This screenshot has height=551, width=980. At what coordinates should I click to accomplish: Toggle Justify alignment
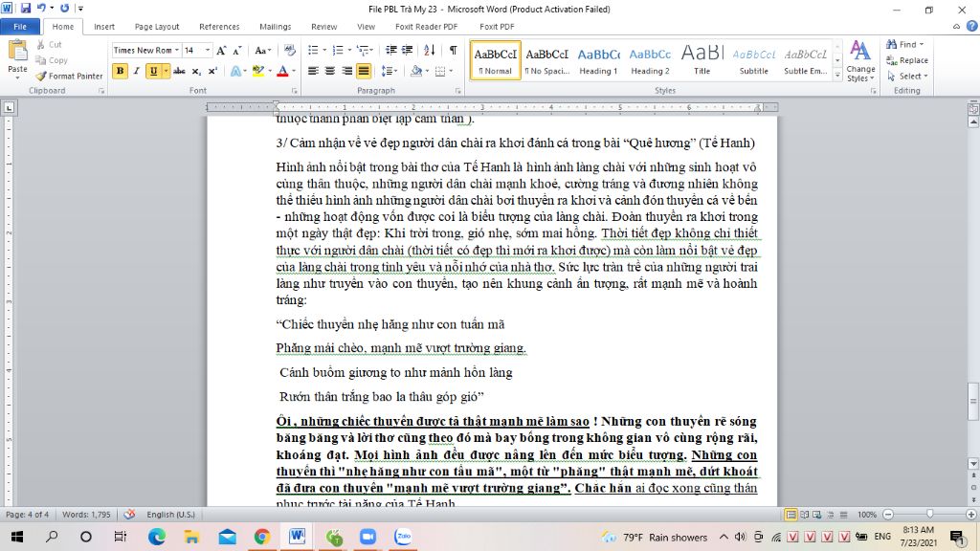[x=363, y=71]
